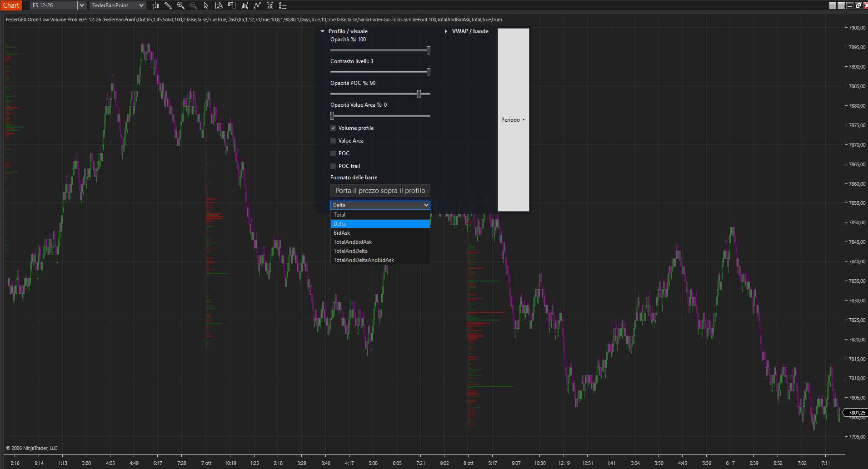Open the FederBarsPoint interval dropdown
Screen dimensions: 868x469
117,5
